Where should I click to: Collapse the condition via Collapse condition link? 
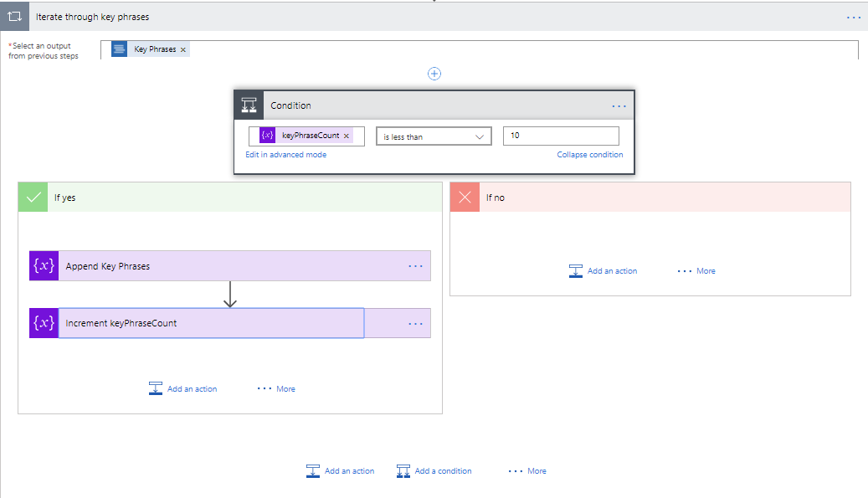tap(589, 155)
